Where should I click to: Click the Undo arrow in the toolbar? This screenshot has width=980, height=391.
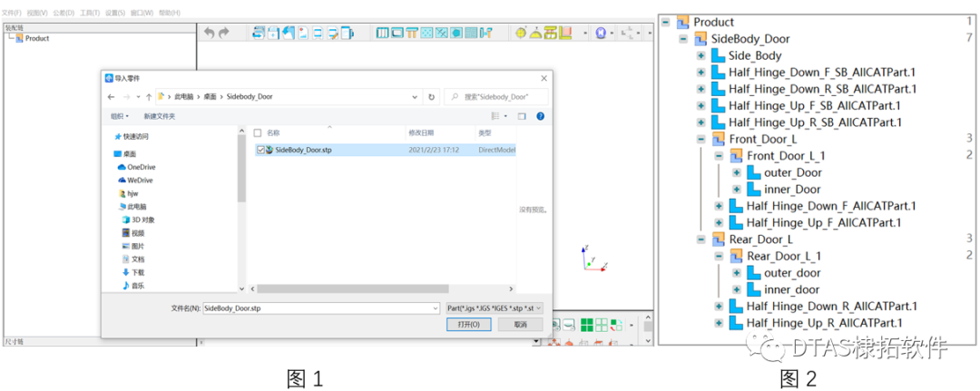[210, 33]
